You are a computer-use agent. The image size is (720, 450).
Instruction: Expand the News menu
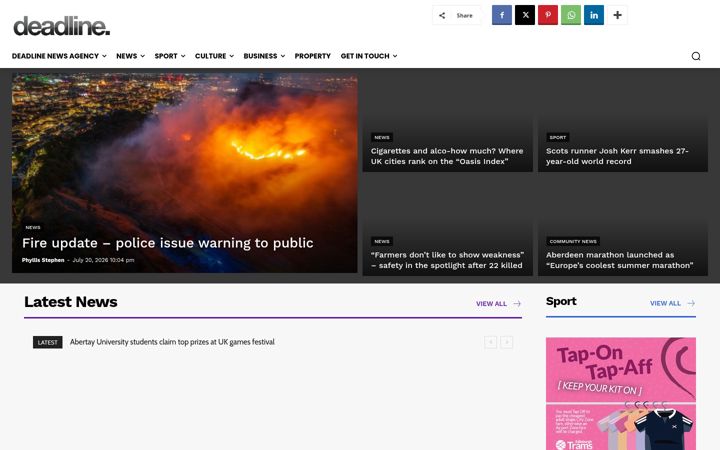[x=130, y=56]
